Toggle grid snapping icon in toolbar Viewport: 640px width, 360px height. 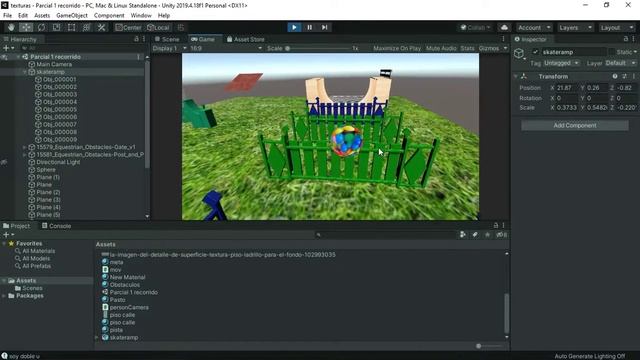[181, 27]
